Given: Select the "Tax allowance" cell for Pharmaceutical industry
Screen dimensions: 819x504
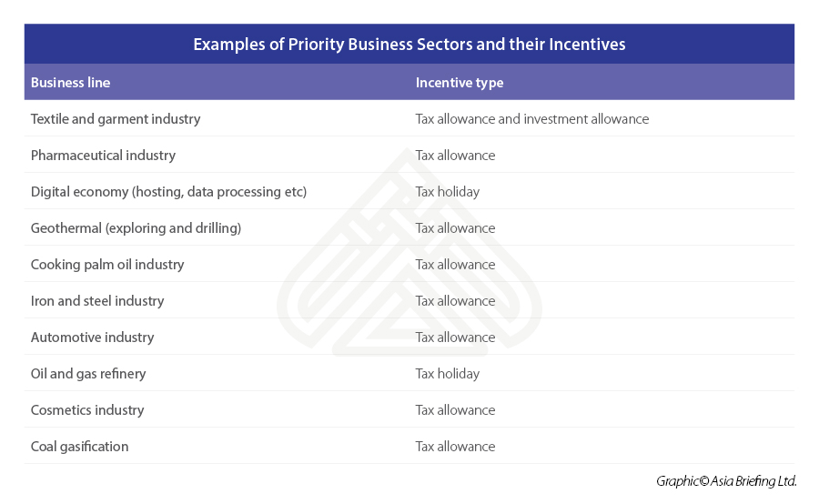Looking at the screenshot, I should [x=455, y=156].
